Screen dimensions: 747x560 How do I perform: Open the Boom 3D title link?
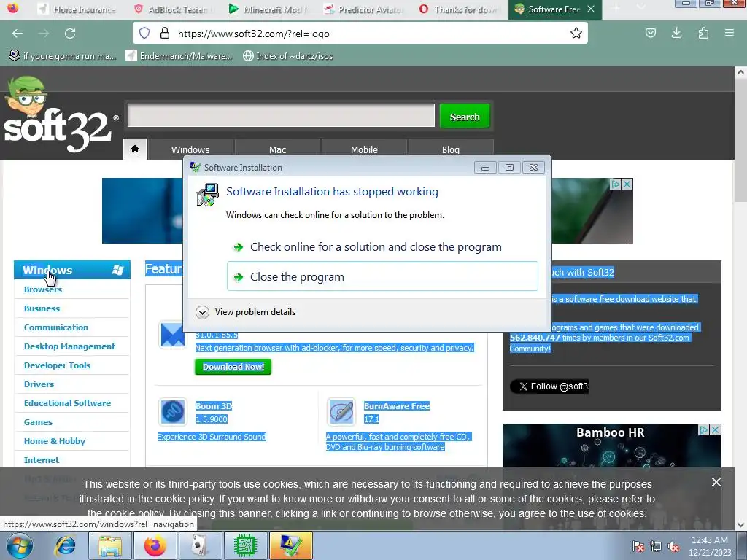[214, 406]
